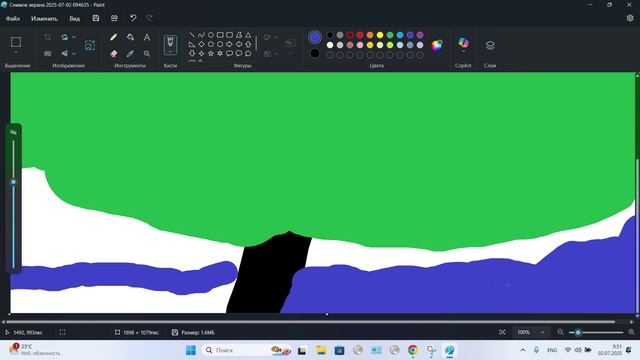Open Google Chrome from taskbar
This screenshot has height=360, width=640.
tap(413, 350)
